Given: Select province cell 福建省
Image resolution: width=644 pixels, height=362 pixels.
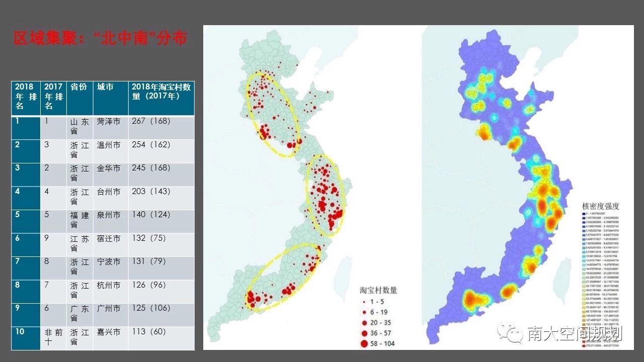Looking at the screenshot, I should point(79,221).
